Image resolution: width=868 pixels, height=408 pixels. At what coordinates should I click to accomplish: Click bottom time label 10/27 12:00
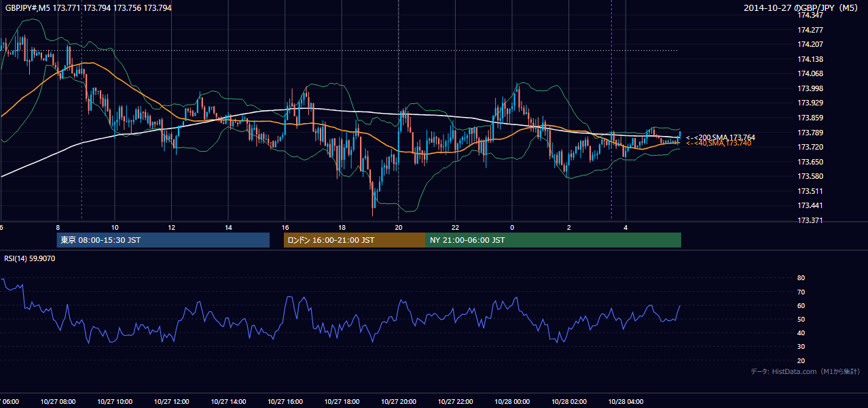pos(171,401)
